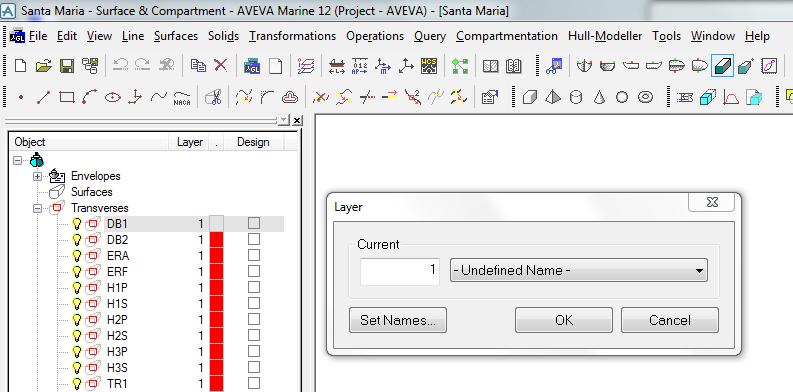793x392 pixels.
Task: Select the point drawing tool
Action: point(21,97)
